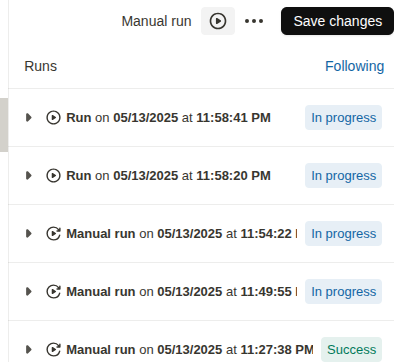Click the rerun icon of 11:49:55 manual run
This screenshot has height=362, width=394.
coord(53,292)
